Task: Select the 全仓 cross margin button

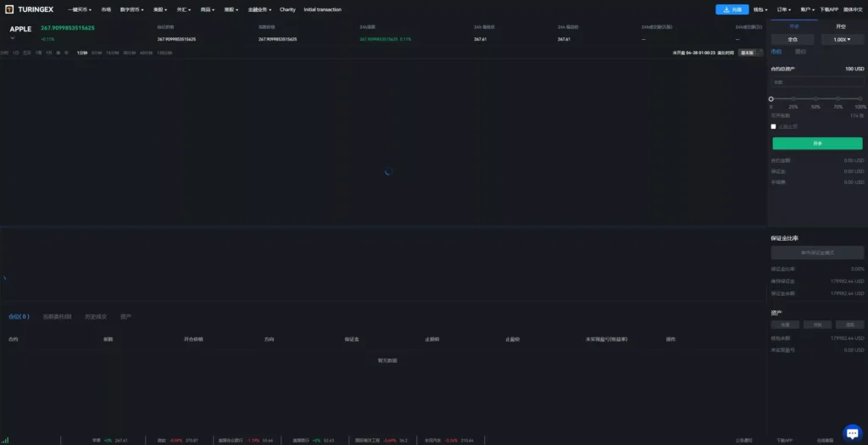Action: (793, 40)
